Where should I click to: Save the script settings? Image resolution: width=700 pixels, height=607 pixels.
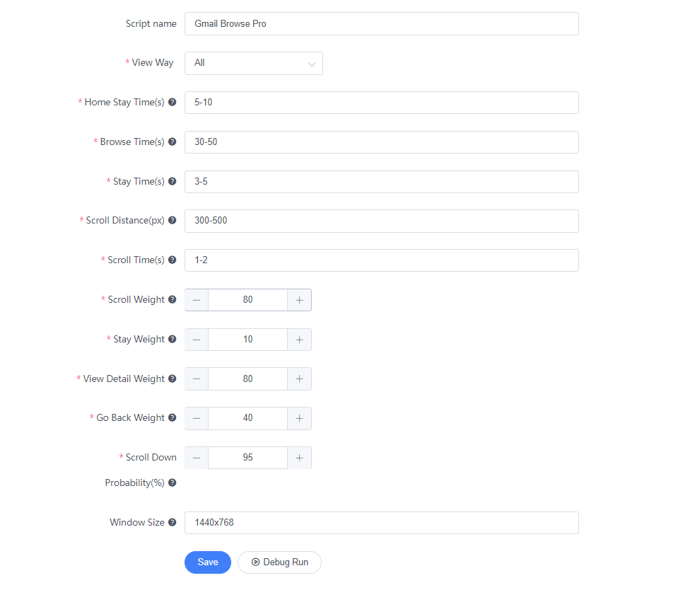coord(208,562)
